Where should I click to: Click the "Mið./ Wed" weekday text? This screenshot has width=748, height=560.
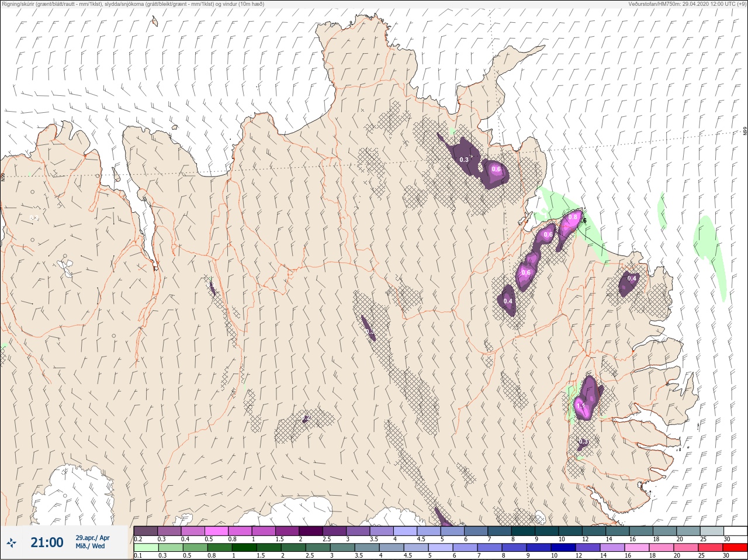click(x=91, y=546)
